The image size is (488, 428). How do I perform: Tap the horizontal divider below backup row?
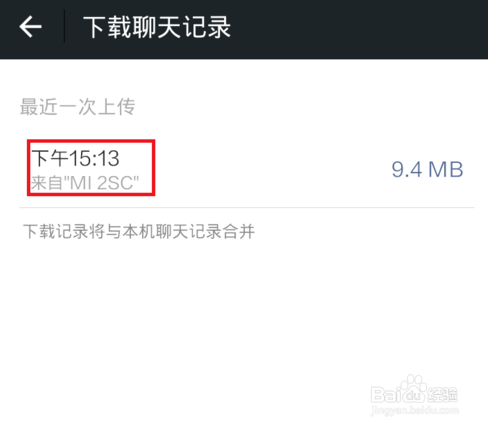pos(247,208)
